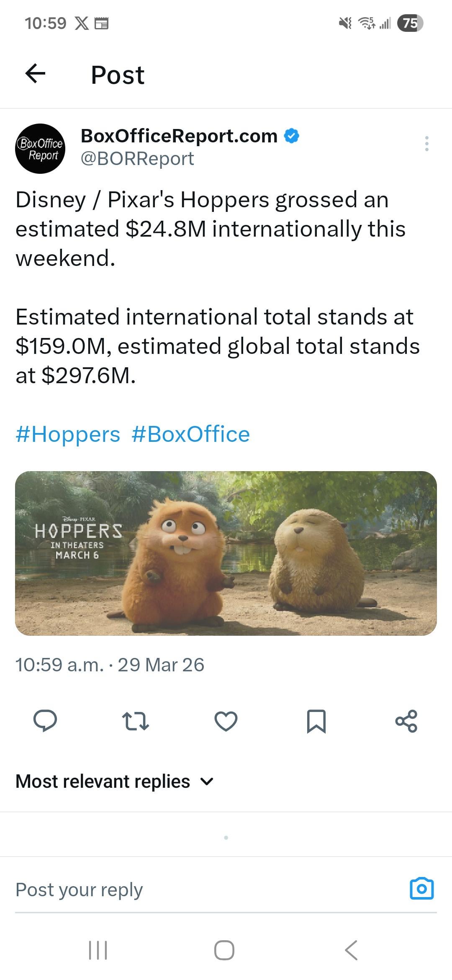Open the @BORReport handle

pyautogui.click(x=137, y=159)
